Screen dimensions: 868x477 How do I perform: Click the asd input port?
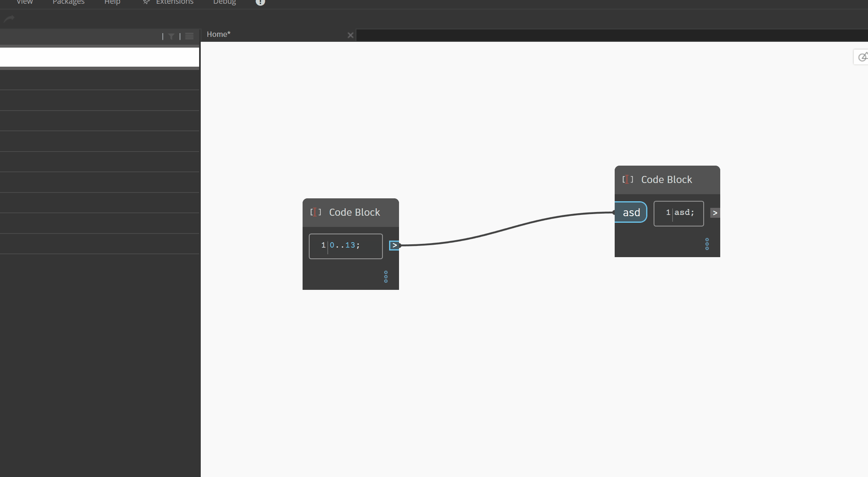(631, 212)
